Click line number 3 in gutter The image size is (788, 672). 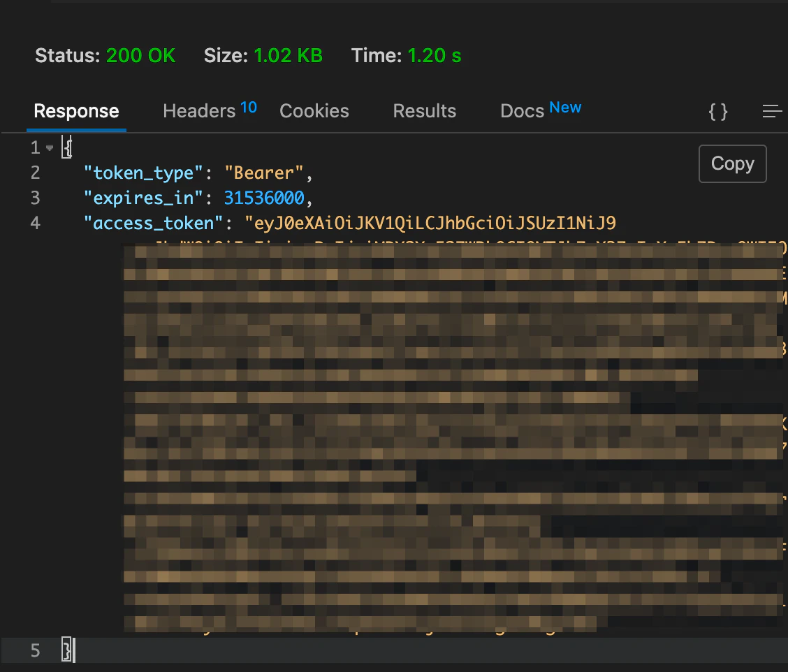click(35, 198)
